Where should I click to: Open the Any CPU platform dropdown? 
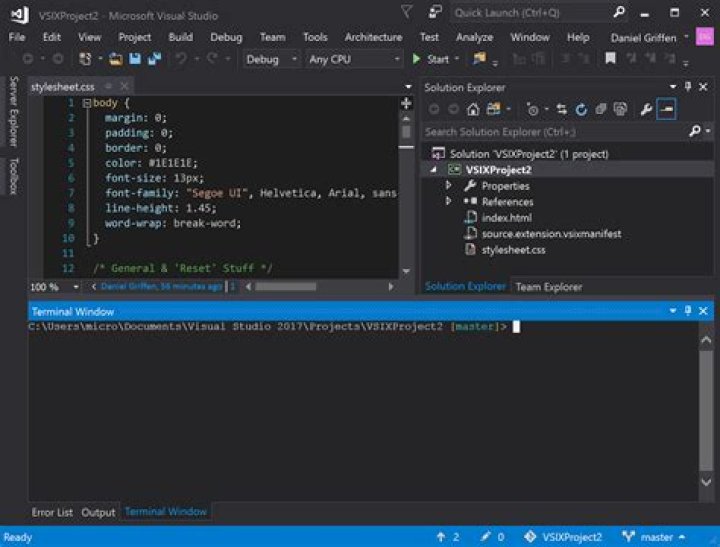[x=354, y=59]
